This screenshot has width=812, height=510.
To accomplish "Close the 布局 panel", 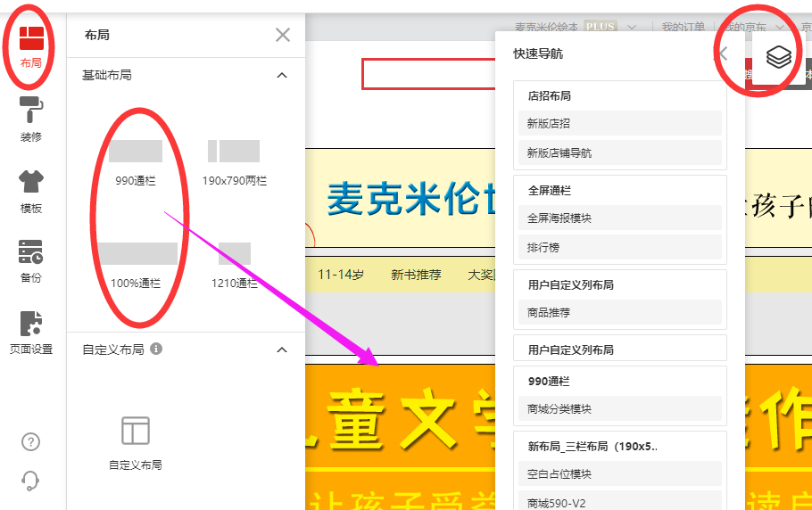I will pos(283,35).
